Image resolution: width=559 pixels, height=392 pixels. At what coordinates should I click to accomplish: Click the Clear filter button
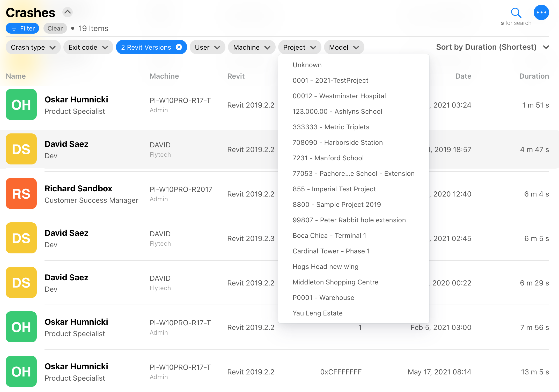click(55, 28)
